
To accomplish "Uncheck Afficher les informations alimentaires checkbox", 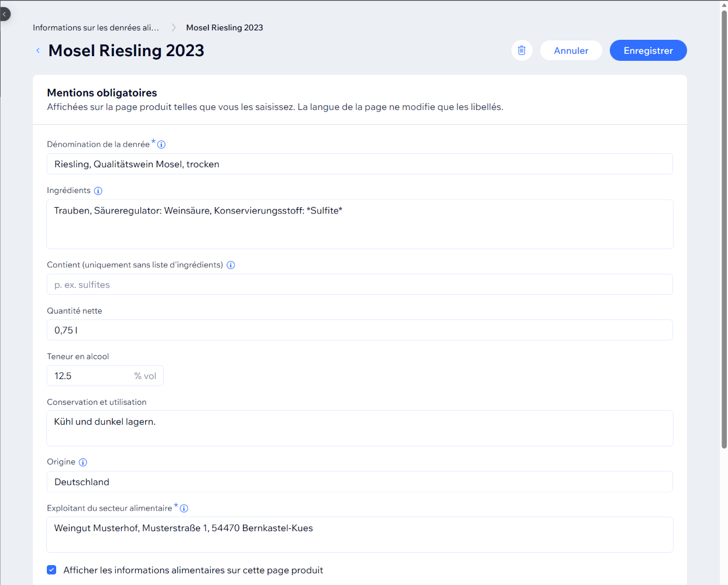I will point(51,570).
